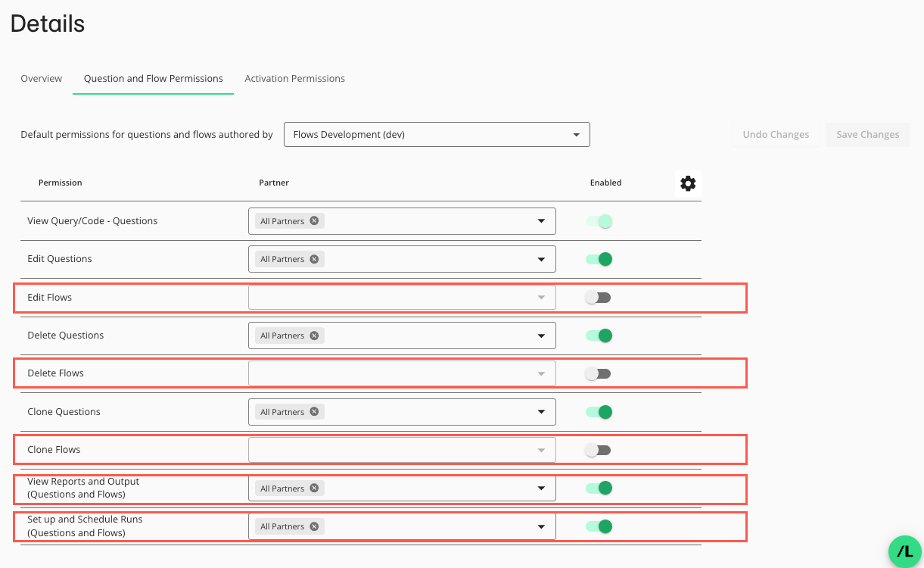Expand partner dropdown for Delete Flows
The height and width of the screenshot is (568, 924).
point(541,373)
